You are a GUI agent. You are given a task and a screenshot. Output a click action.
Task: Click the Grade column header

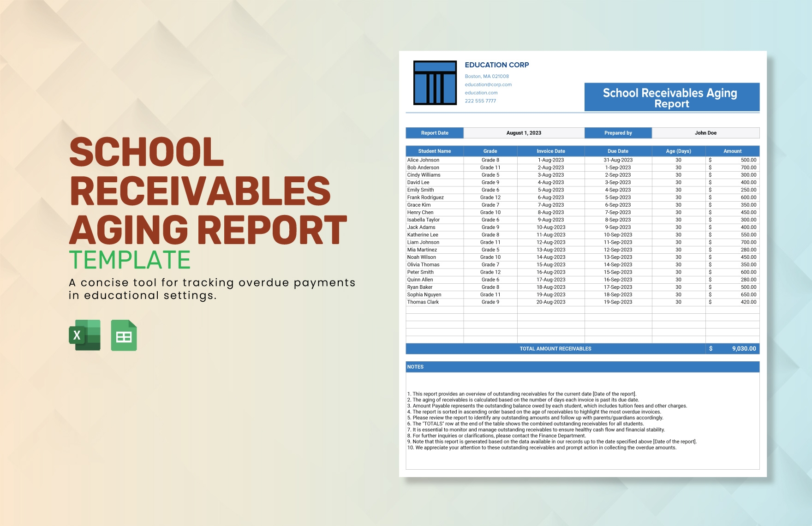pyautogui.click(x=490, y=151)
